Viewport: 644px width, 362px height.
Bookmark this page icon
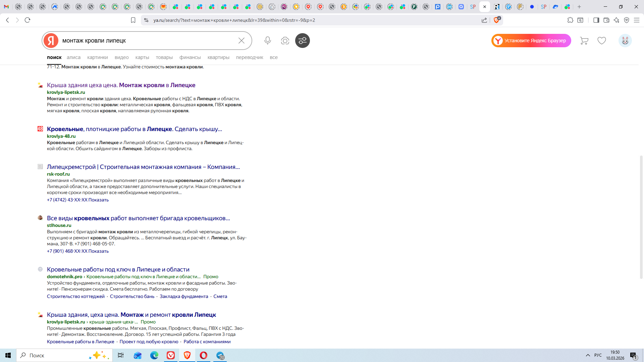point(133,20)
